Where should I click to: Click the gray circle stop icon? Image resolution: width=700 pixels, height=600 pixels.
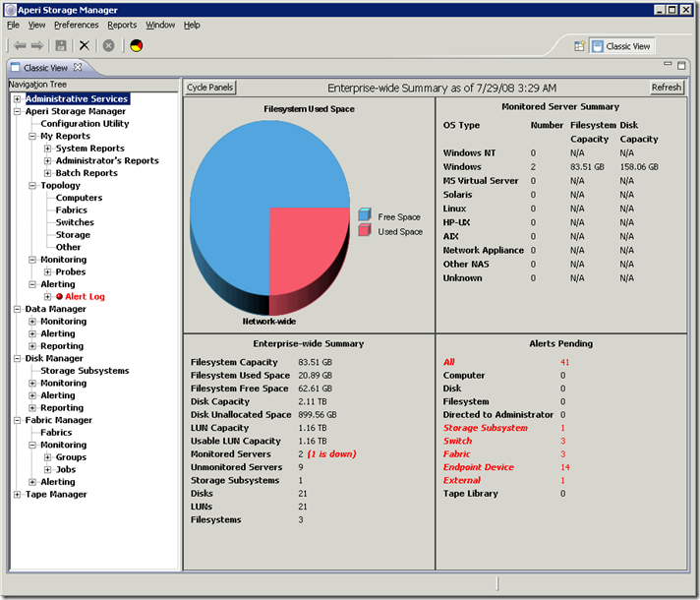108,45
